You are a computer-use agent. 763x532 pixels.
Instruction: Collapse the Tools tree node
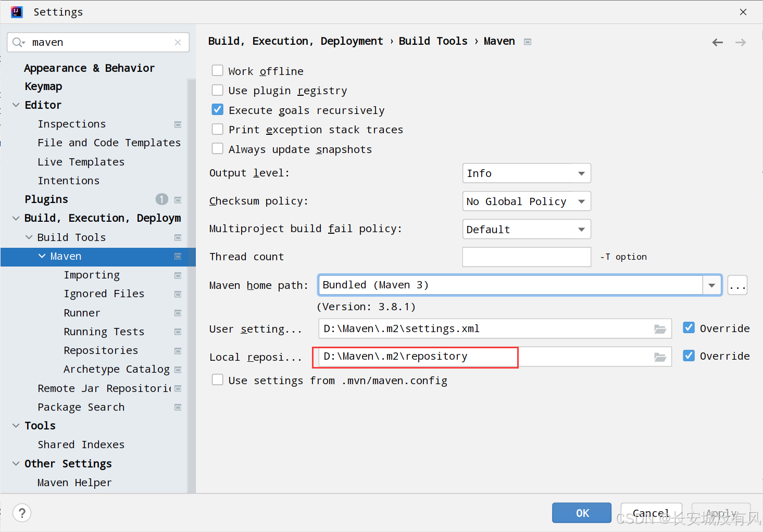[16, 426]
